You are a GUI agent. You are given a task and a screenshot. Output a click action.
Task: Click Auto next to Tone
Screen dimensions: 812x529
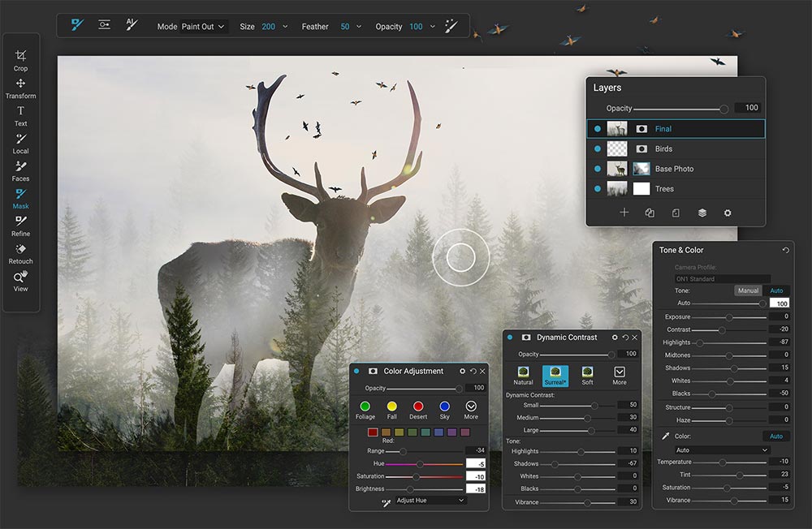pyautogui.click(x=776, y=290)
